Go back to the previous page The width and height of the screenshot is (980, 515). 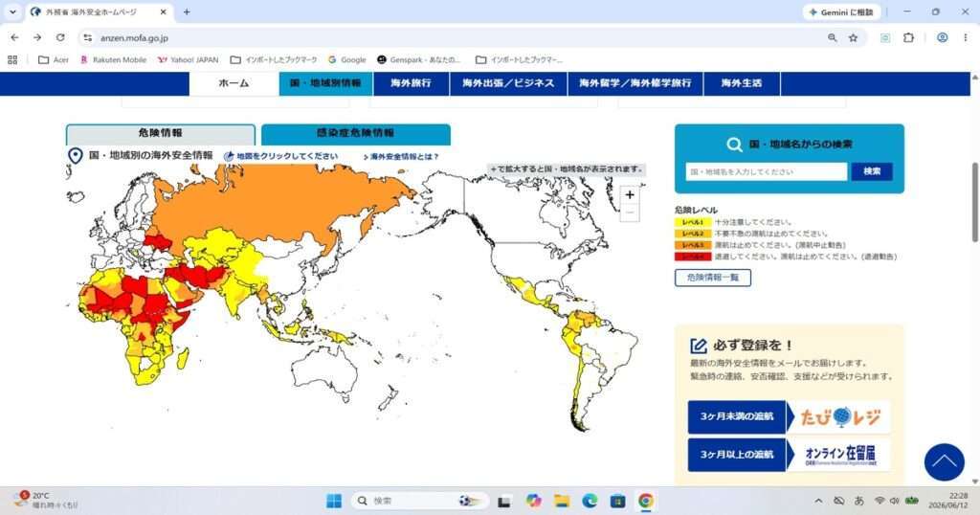tap(15, 37)
